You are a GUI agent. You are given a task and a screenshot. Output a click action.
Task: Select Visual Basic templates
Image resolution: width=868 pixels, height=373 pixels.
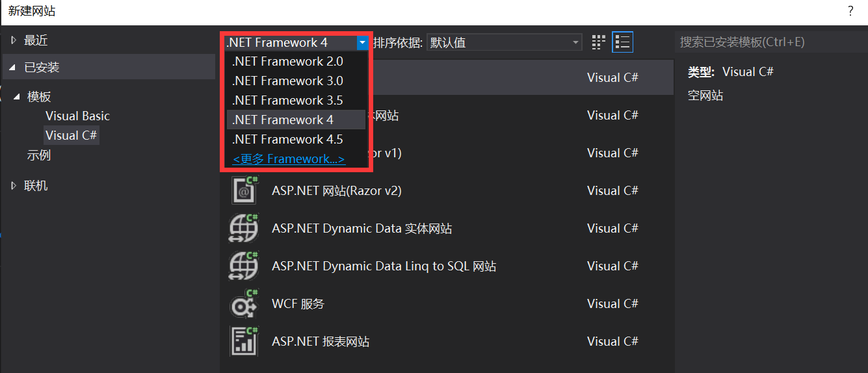[77, 116]
